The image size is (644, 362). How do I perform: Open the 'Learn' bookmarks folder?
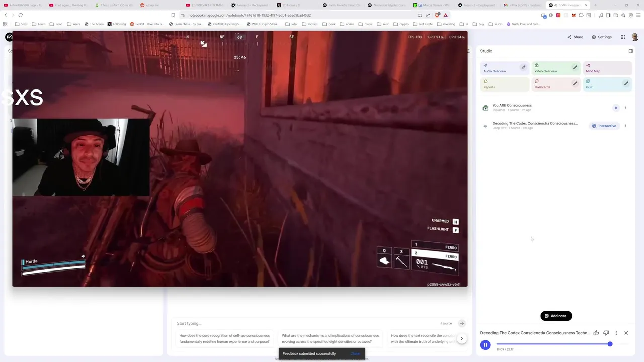point(38,24)
